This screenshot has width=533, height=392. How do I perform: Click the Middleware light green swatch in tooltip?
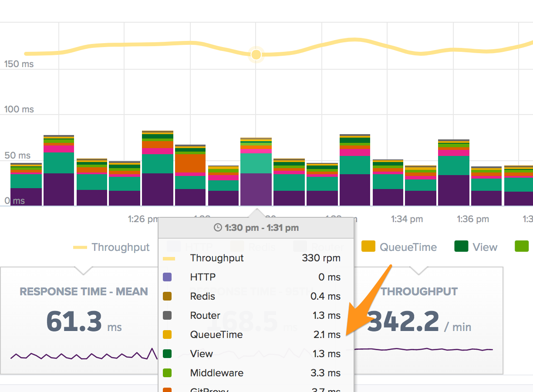coord(167,373)
